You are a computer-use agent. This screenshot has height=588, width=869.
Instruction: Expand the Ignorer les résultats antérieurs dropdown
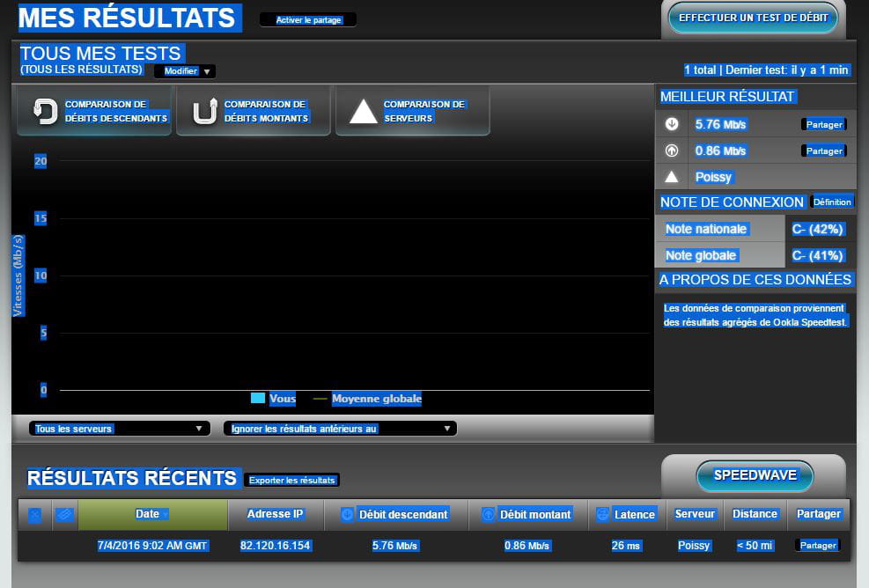340,429
